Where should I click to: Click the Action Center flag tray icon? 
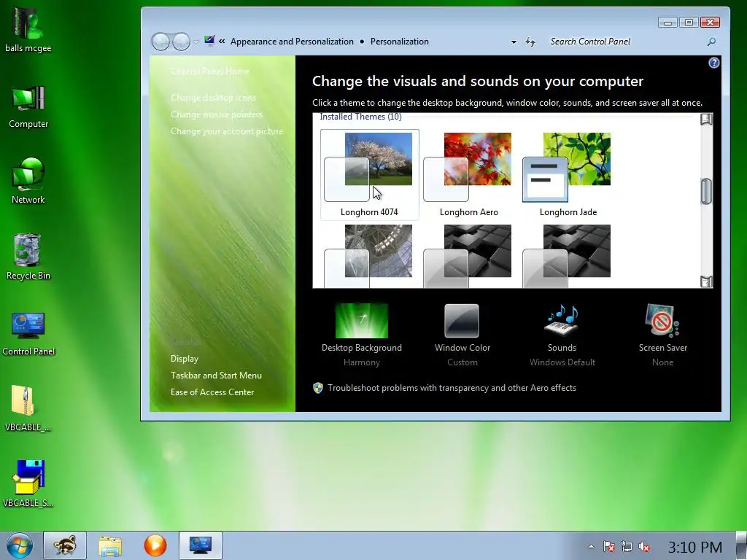608,547
